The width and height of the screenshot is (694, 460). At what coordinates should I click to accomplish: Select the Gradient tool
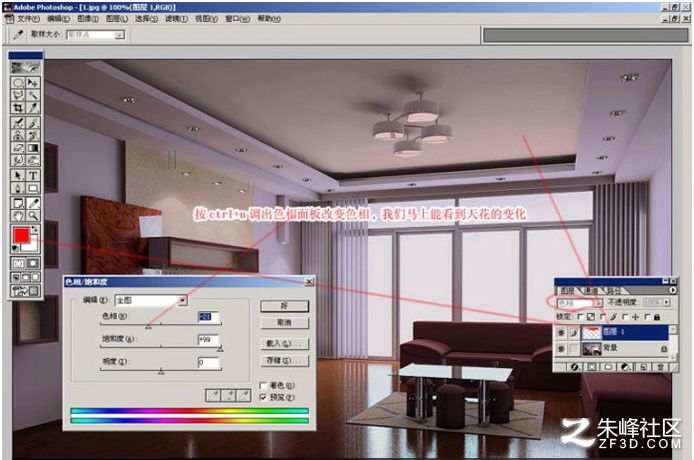point(33,148)
